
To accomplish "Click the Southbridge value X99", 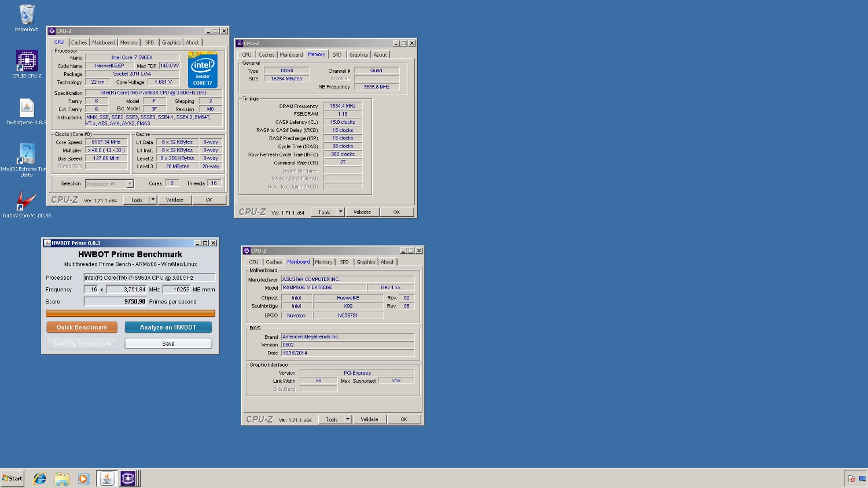I will point(348,306).
